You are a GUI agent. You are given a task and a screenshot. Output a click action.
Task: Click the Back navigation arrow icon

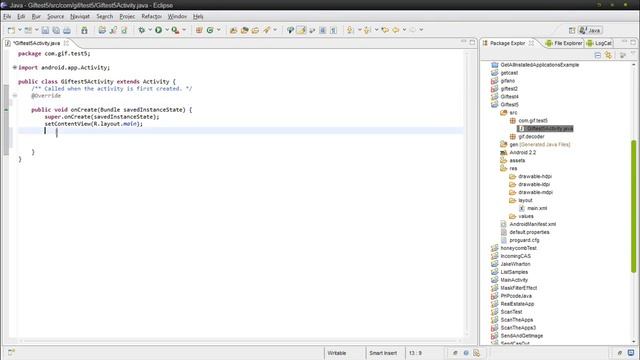pos(396,30)
